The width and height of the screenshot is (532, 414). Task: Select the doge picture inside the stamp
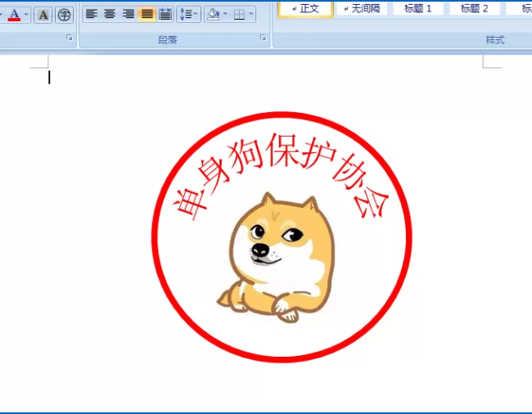[x=276, y=258]
